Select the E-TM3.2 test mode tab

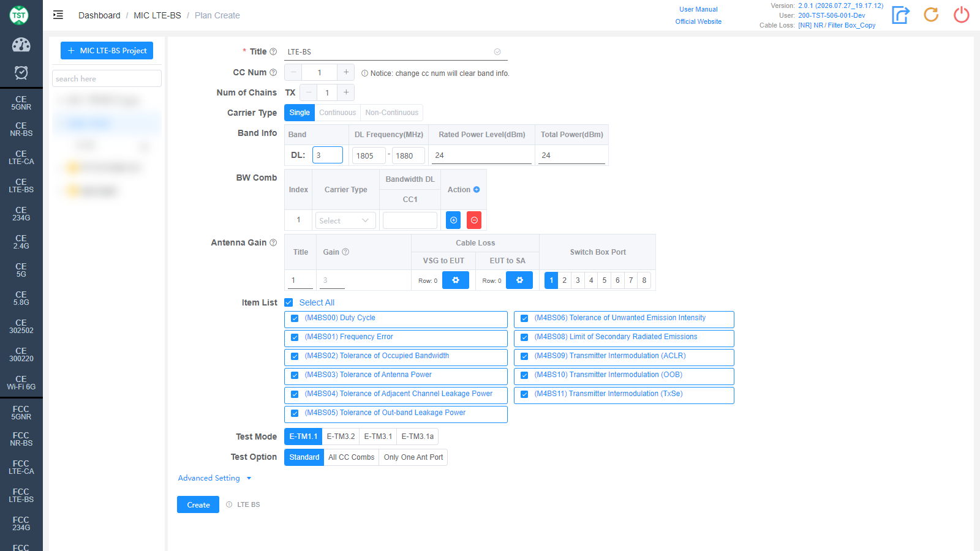click(x=341, y=437)
